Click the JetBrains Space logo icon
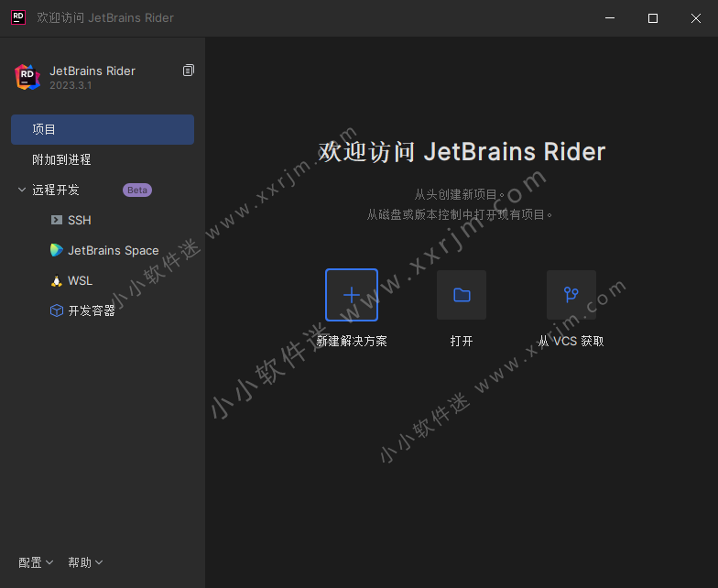The height and width of the screenshot is (588, 718). tap(57, 250)
